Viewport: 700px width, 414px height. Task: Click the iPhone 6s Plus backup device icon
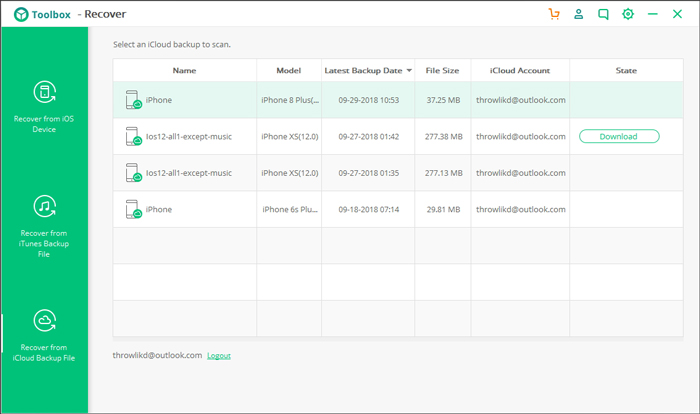[x=133, y=209]
